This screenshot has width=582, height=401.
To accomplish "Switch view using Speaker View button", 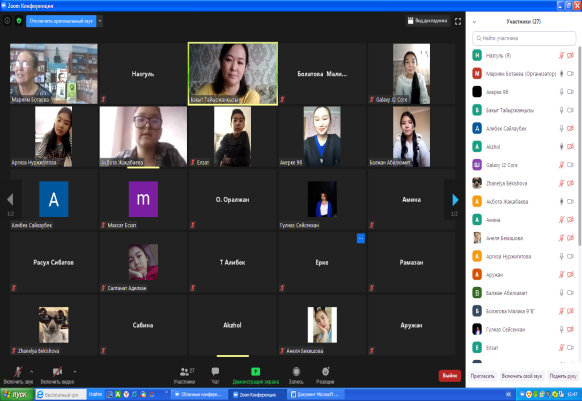I will (x=427, y=21).
